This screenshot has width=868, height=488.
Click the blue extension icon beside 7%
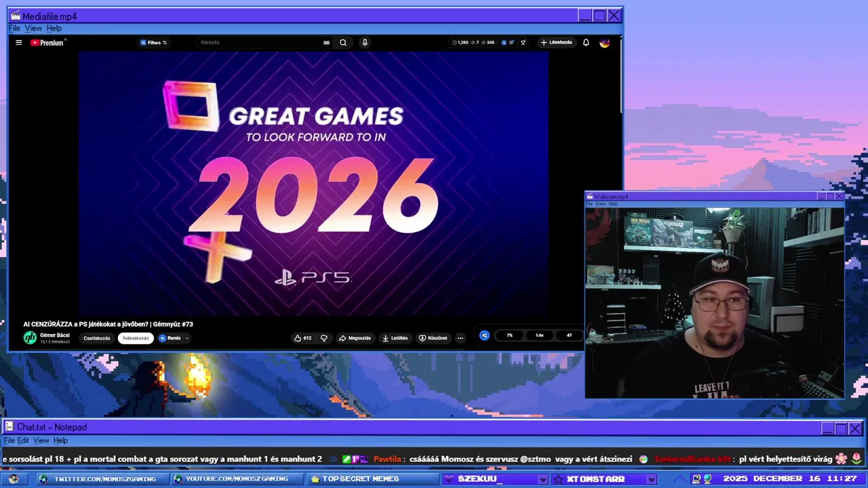(x=484, y=335)
